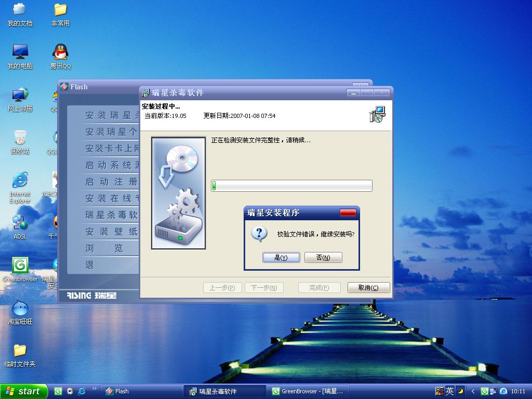The height and width of the screenshot is (399, 532).
Task: Select the 腾讯QQ penguin icon
Action: point(60,56)
